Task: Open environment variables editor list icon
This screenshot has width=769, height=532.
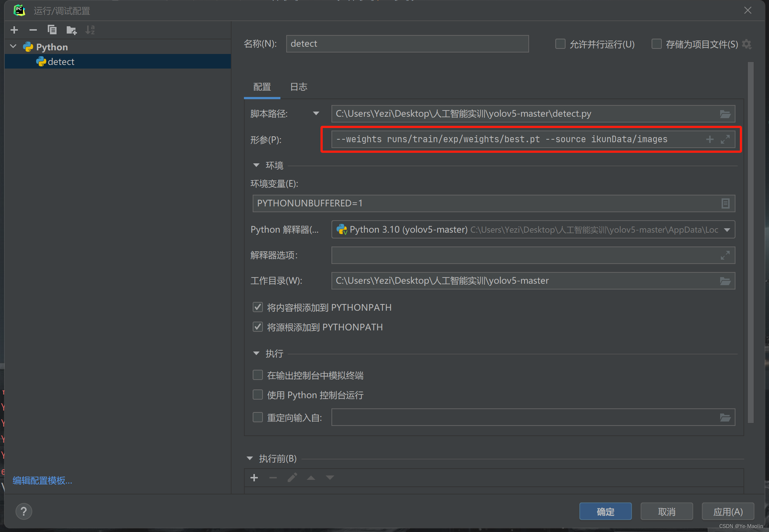Action: point(725,203)
